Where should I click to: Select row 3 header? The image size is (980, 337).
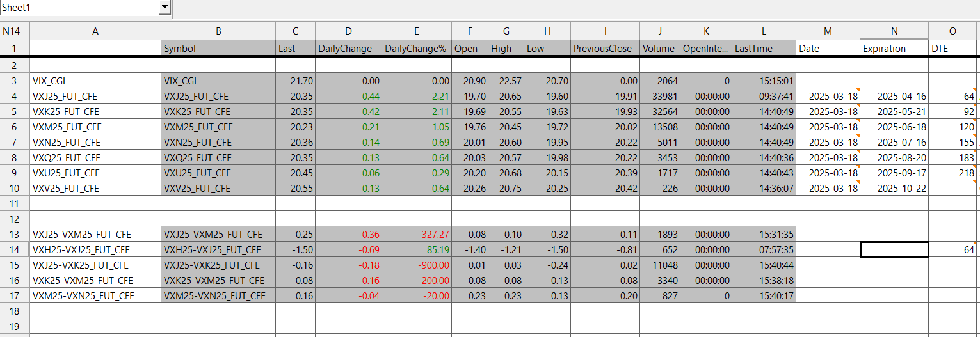(x=15, y=81)
